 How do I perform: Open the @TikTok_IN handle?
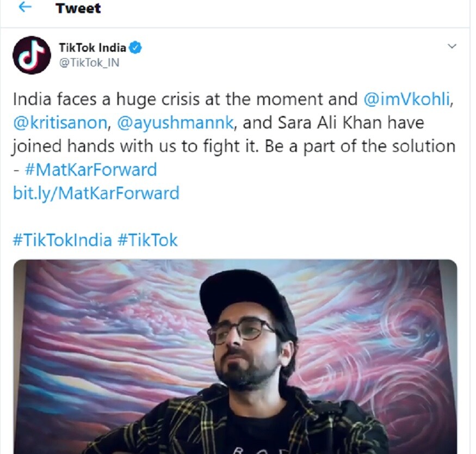coord(89,63)
